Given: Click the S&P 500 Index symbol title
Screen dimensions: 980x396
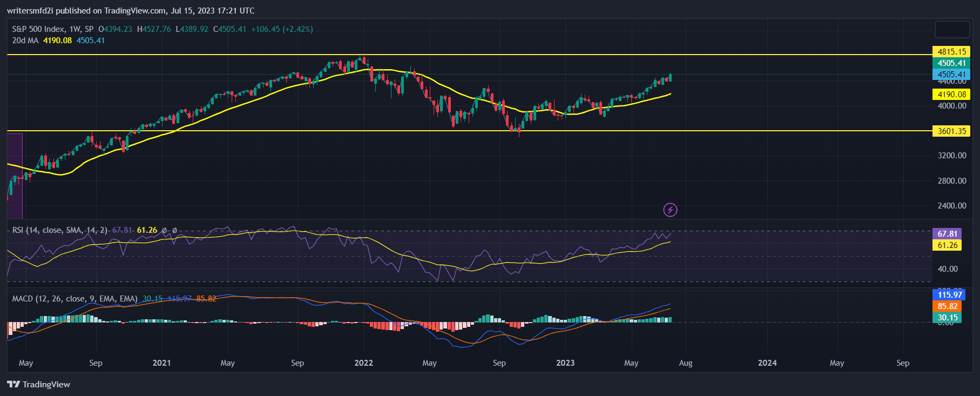Looking at the screenshot, I should 38,29.
